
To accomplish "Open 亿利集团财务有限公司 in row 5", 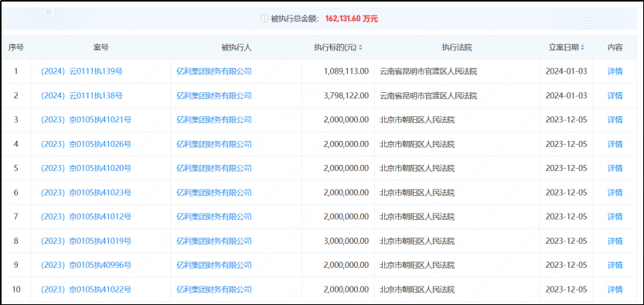I will (x=214, y=168).
